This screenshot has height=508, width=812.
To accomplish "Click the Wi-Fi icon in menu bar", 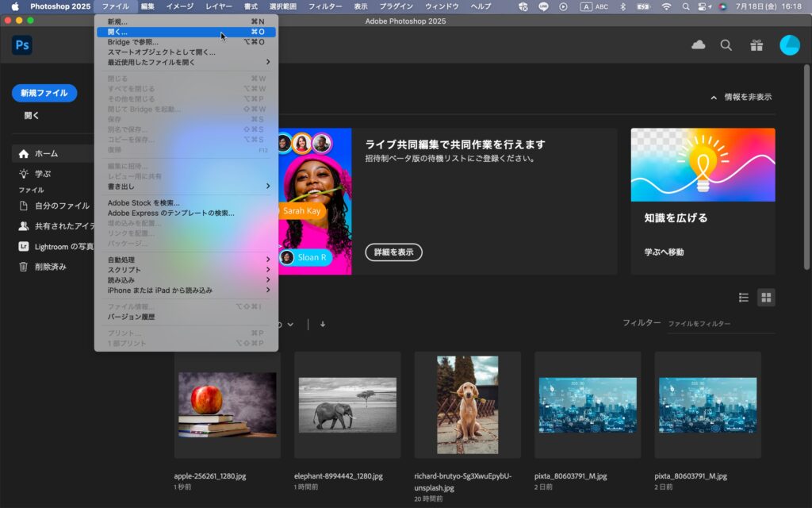I will click(x=666, y=6).
